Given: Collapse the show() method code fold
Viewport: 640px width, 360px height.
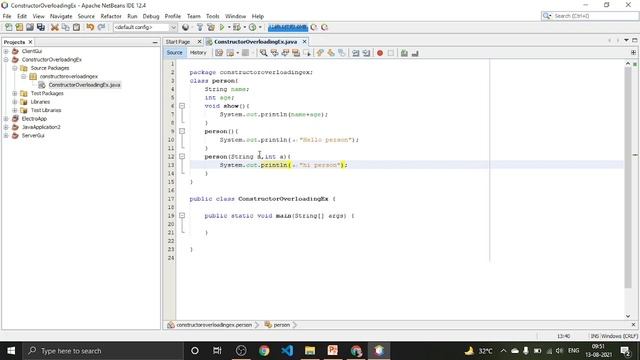Looking at the screenshot, I should pyautogui.click(x=182, y=106).
